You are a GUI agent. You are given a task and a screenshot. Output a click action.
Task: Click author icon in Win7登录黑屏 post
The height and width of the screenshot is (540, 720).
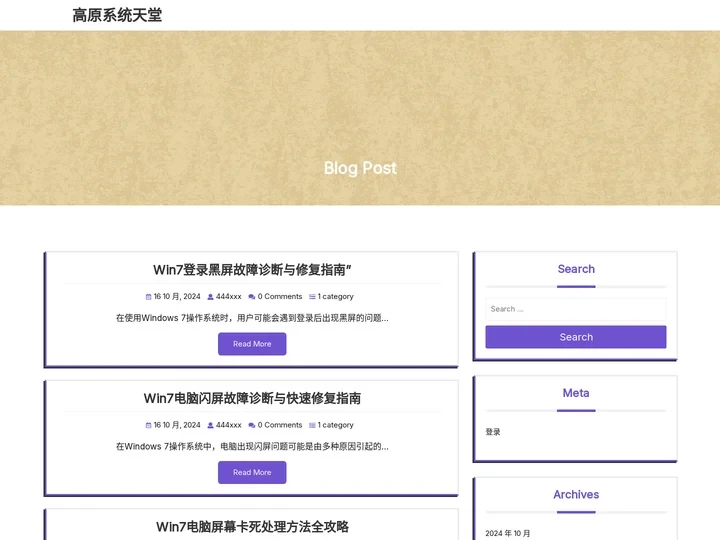pyautogui.click(x=210, y=297)
